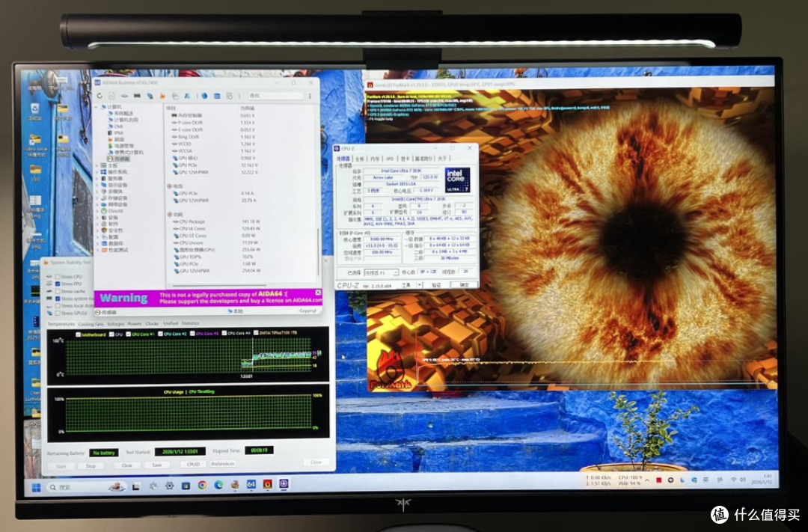Enable the Stress CPU checkbox
Screen dimensions: 808x532
tap(58, 277)
